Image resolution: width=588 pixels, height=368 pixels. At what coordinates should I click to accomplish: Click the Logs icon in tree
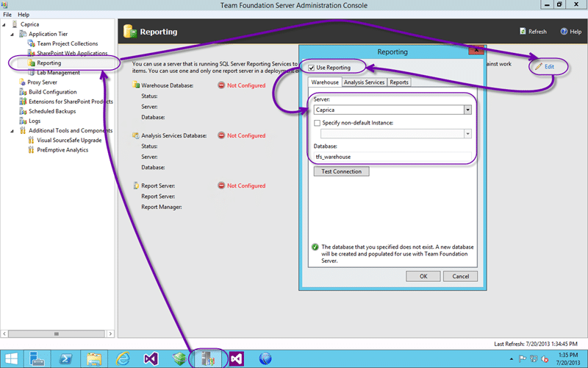coord(23,121)
